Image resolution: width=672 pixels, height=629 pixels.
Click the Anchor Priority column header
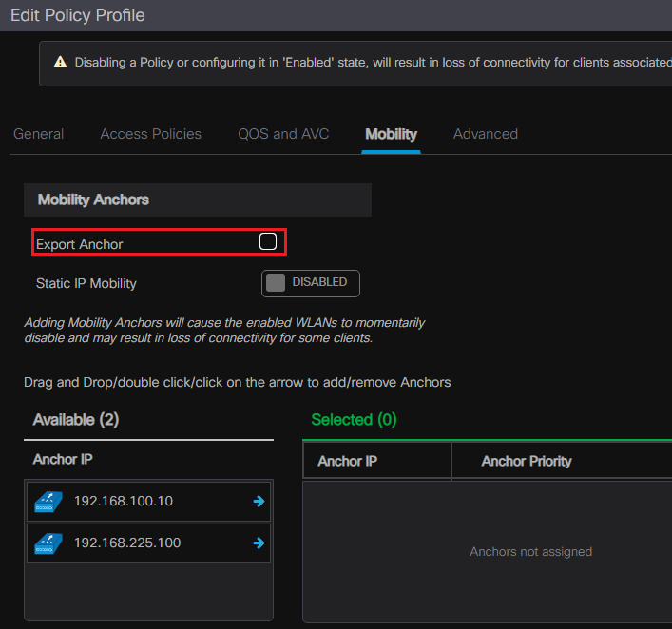[x=527, y=461]
